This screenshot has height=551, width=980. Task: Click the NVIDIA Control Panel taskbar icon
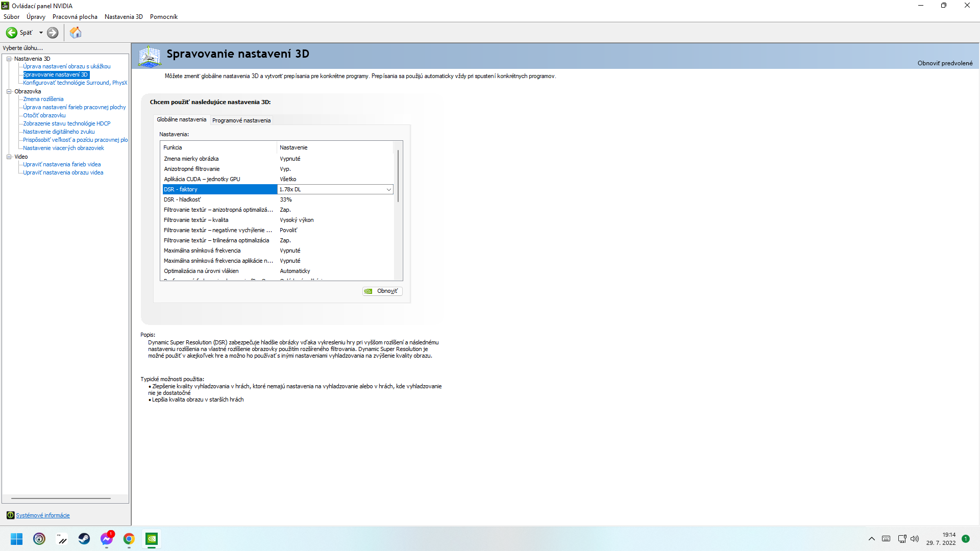(152, 539)
